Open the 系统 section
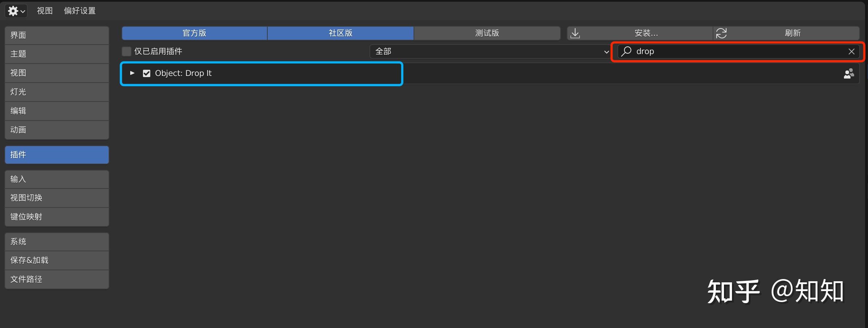This screenshot has height=328, width=868. 57,242
